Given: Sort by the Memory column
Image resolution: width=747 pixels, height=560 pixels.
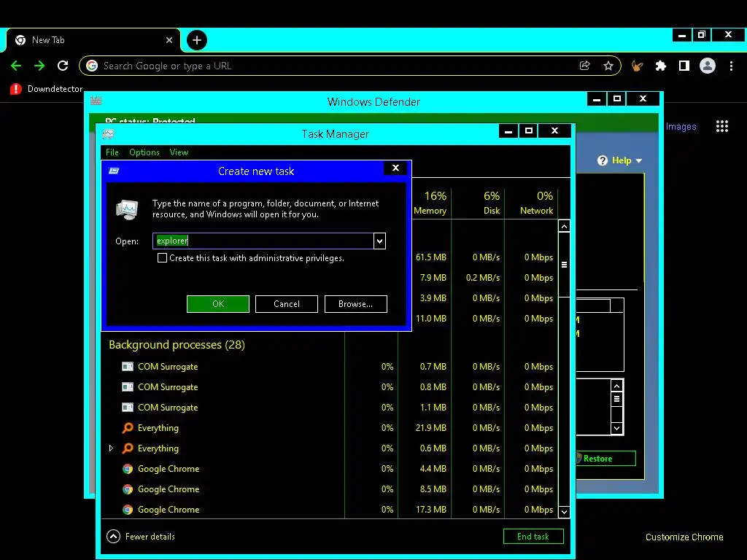Looking at the screenshot, I should 430,203.
